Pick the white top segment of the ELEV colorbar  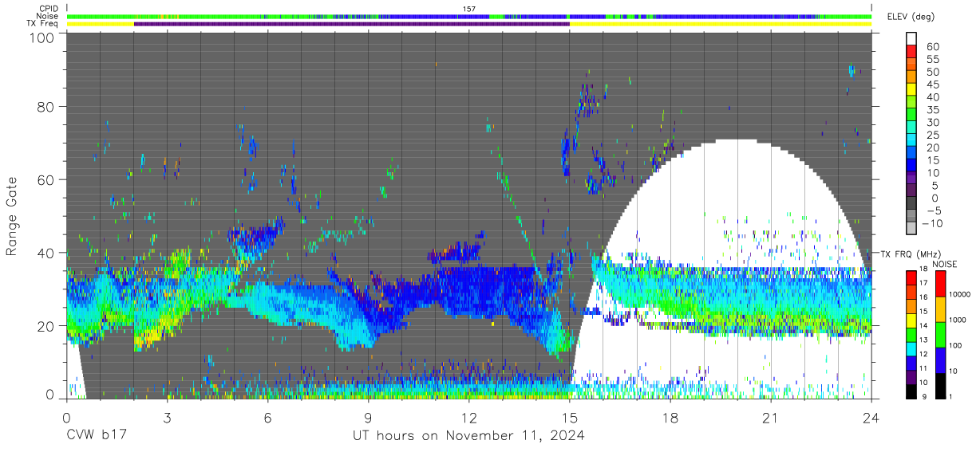912,39
